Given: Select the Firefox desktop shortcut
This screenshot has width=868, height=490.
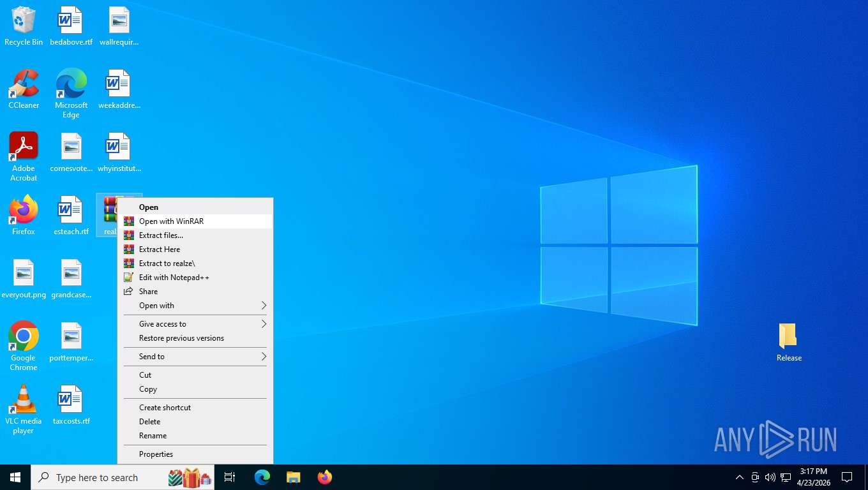Looking at the screenshot, I should click(24, 216).
